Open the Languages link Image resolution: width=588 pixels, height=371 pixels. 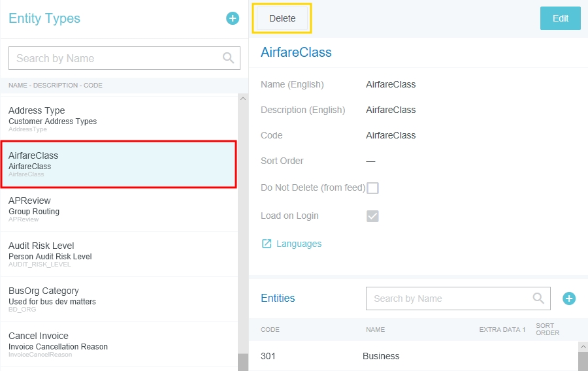299,244
